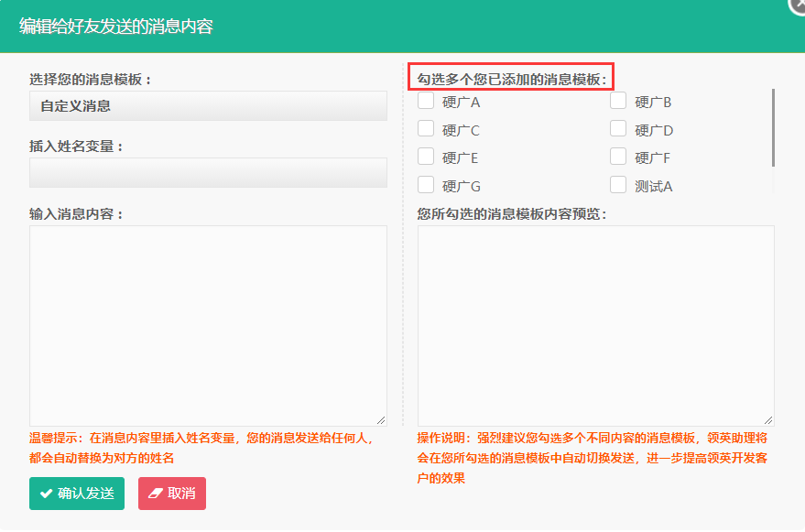Select the 硬广G template checkbox

tap(425, 184)
